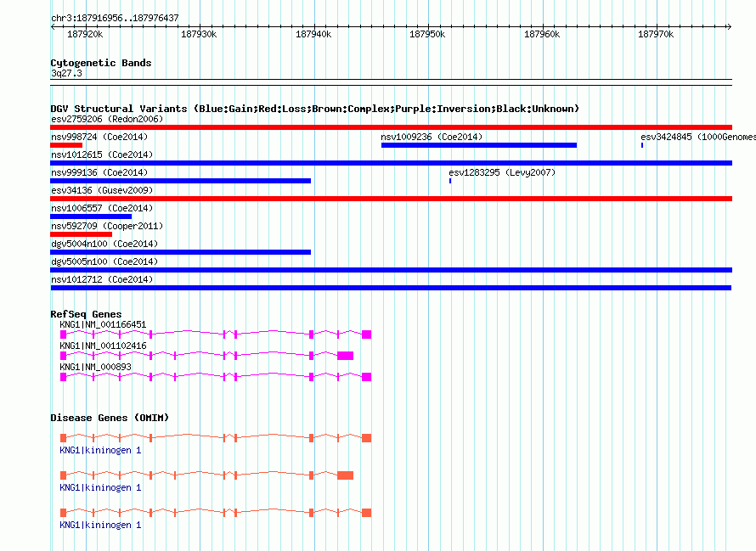Click the Disease Genes (OMIM) track heading
This screenshot has height=551, width=756.
pos(110,418)
